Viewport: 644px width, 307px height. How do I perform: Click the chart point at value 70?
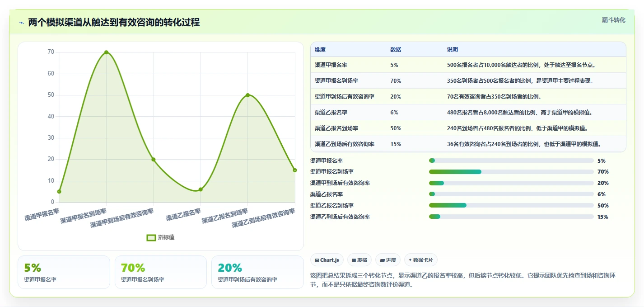pos(106,52)
